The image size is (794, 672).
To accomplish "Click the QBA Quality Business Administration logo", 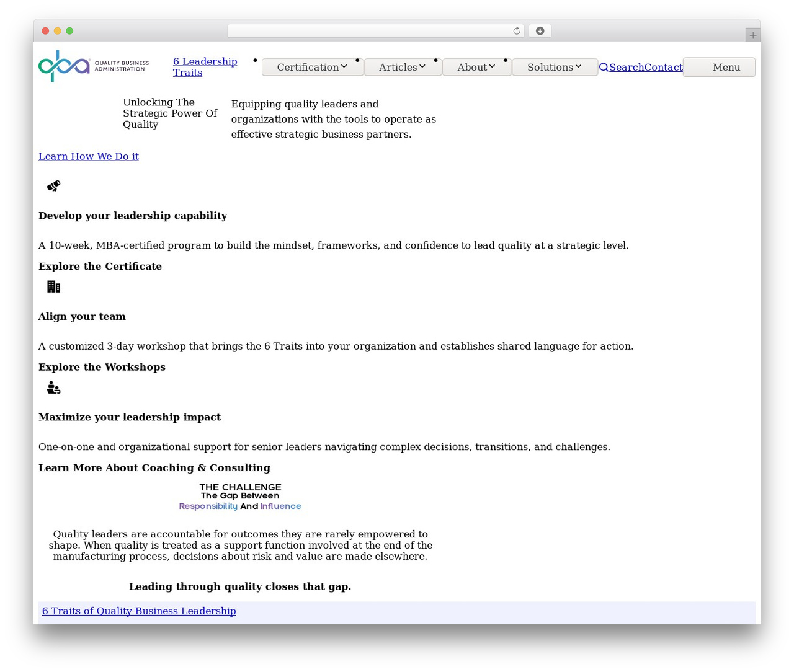I will click(x=94, y=66).
